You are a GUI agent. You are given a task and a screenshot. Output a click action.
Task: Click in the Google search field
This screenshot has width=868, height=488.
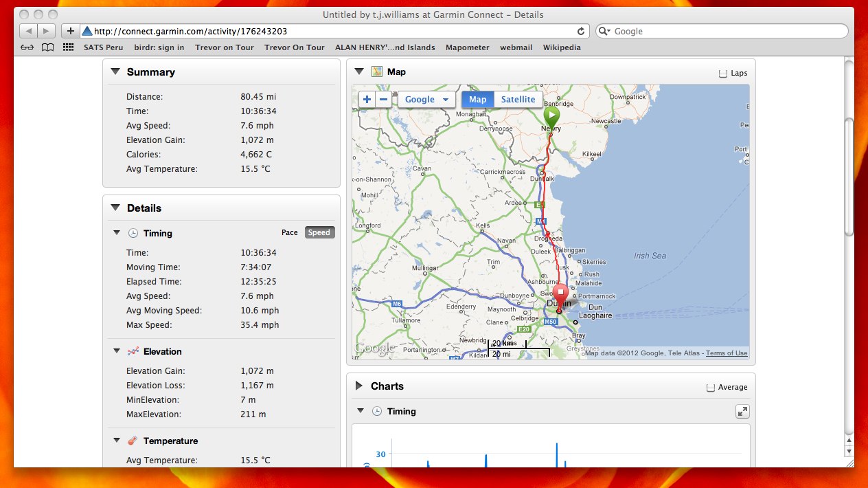[726, 31]
